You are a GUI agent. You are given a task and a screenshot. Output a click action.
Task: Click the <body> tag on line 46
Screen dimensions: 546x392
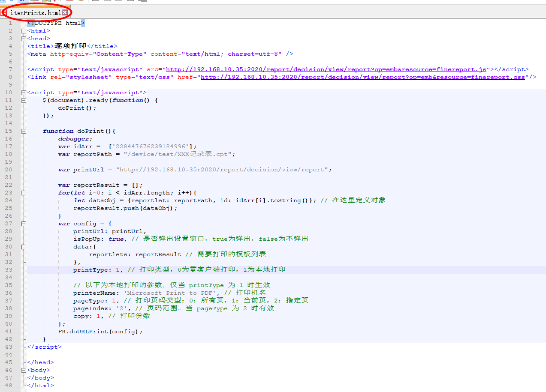tap(39, 370)
